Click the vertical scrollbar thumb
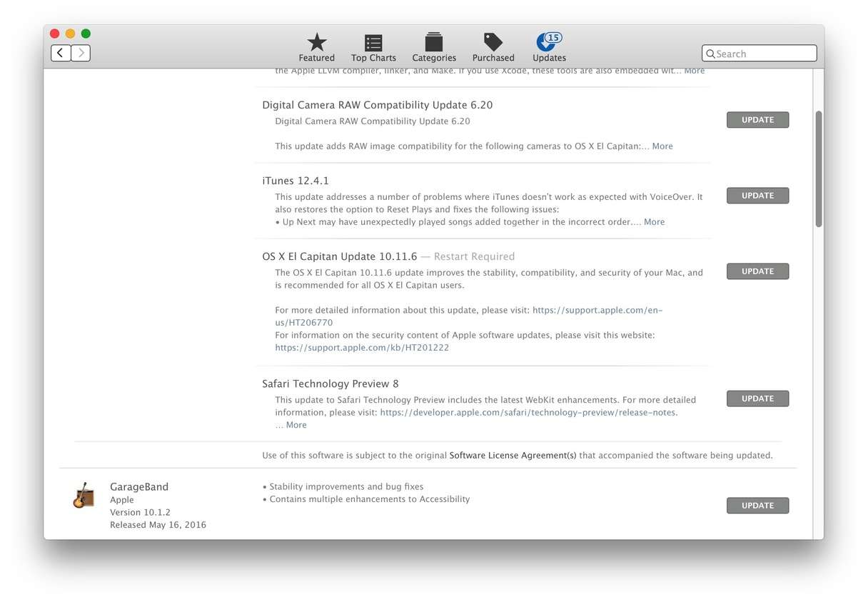This screenshot has height=602, width=868. (x=819, y=169)
